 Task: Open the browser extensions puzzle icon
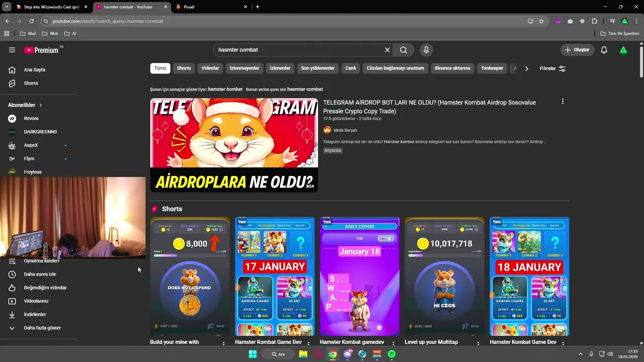[x=595, y=21]
